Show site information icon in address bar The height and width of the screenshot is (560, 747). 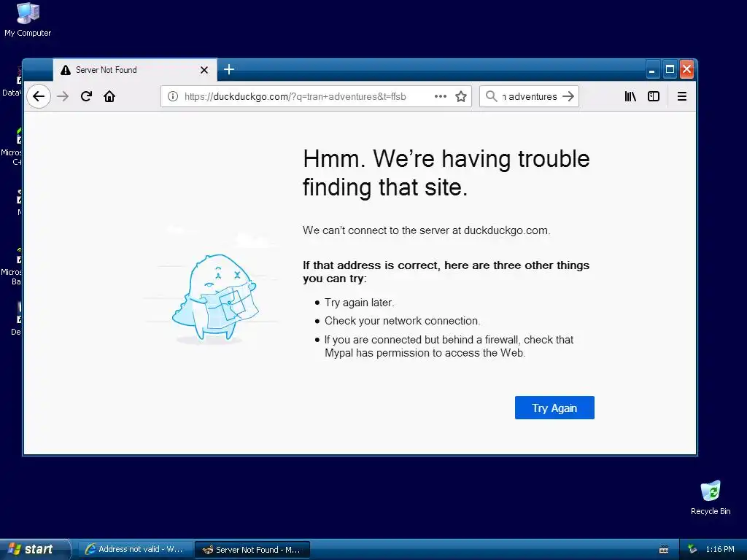click(x=173, y=96)
